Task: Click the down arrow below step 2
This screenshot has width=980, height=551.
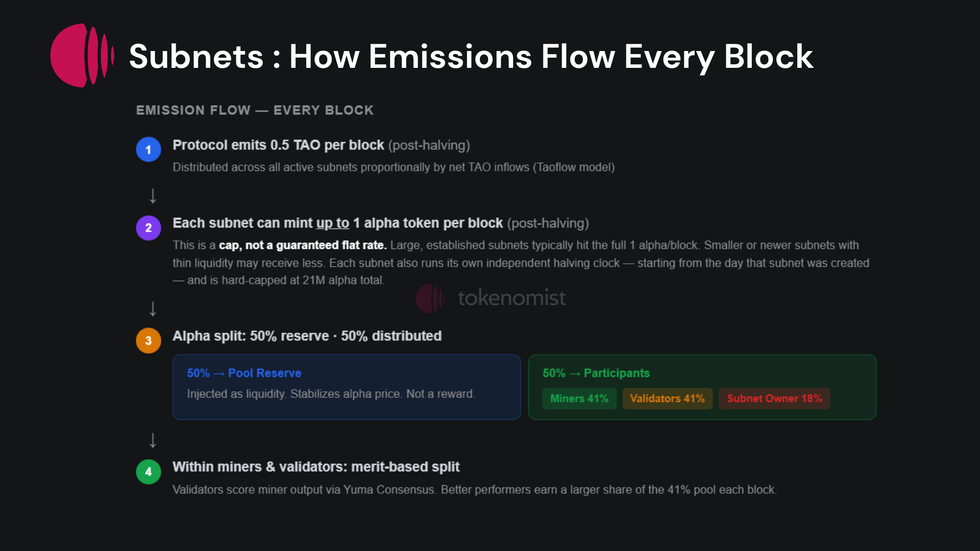Action: tap(153, 309)
